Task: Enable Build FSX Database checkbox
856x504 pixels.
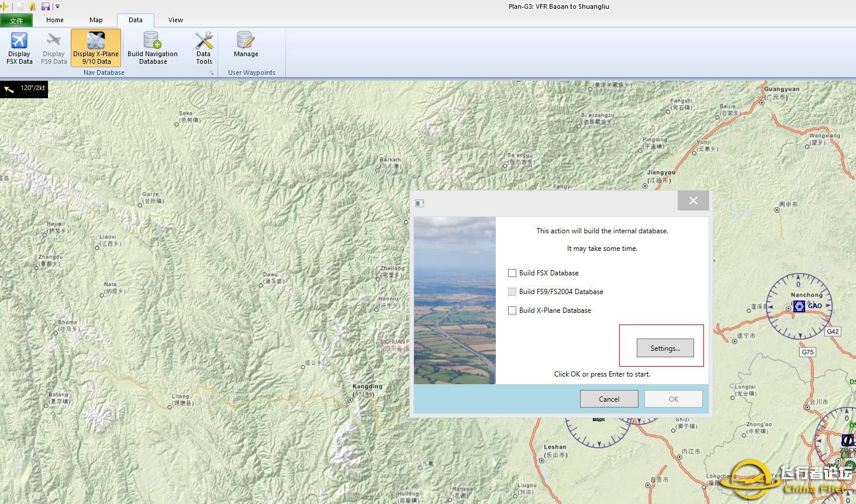Action: click(x=512, y=273)
